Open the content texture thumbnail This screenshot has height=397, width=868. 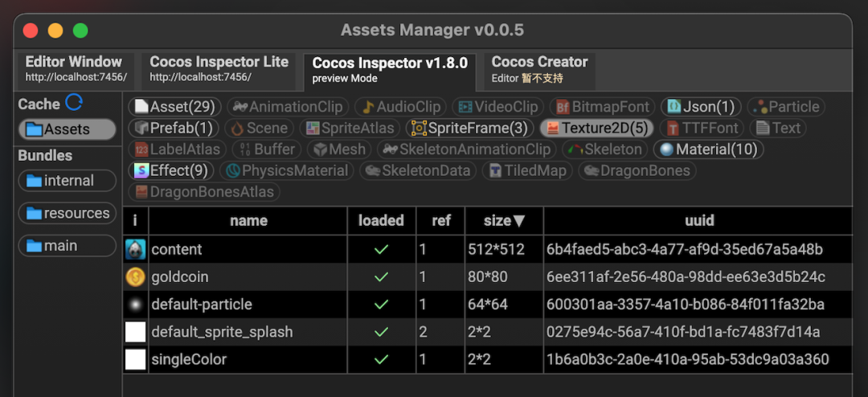tap(135, 250)
